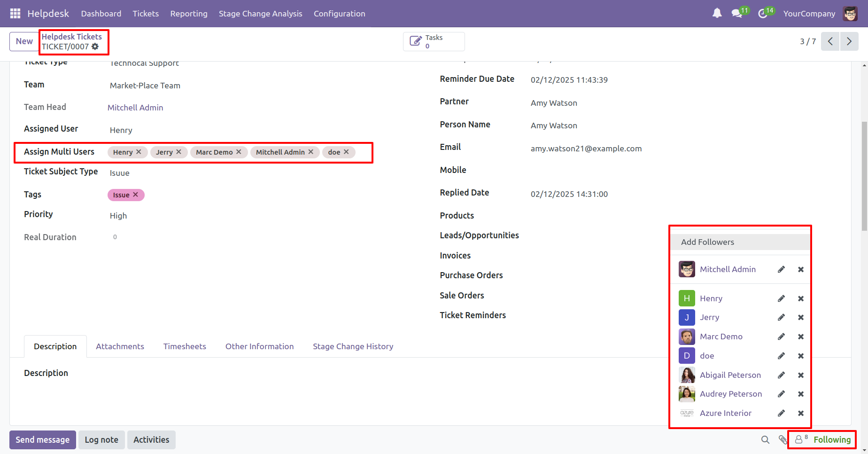This screenshot has width=868, height=454.
Task: Remove Henry tag from Assign Multi Users
Action: click(139, 152)
